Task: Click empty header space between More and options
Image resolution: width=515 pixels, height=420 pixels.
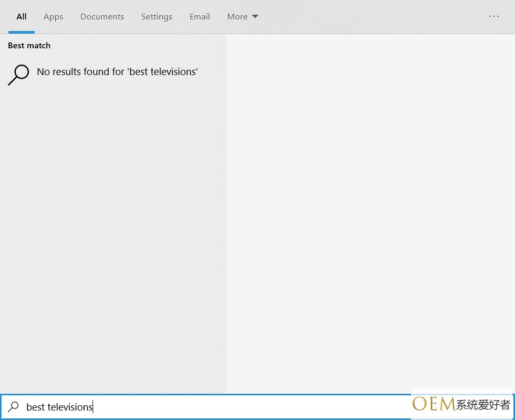Action: 368,17
